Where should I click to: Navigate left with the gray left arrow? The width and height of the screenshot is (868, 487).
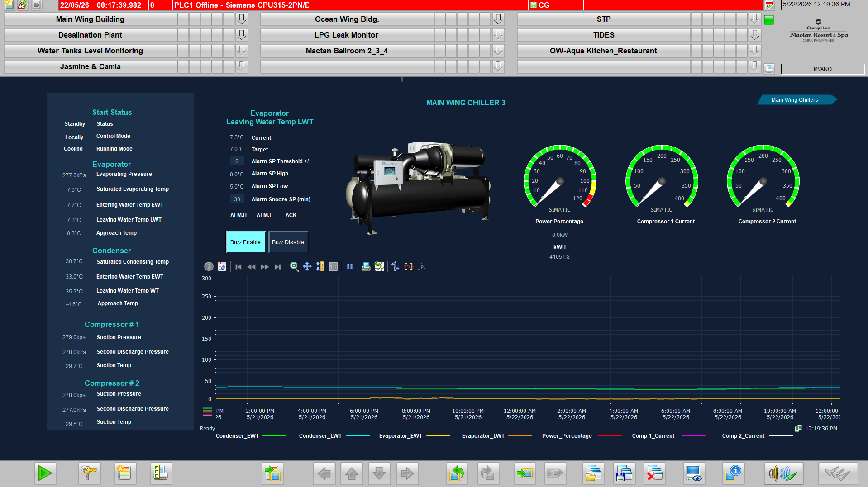coord(324,473)
